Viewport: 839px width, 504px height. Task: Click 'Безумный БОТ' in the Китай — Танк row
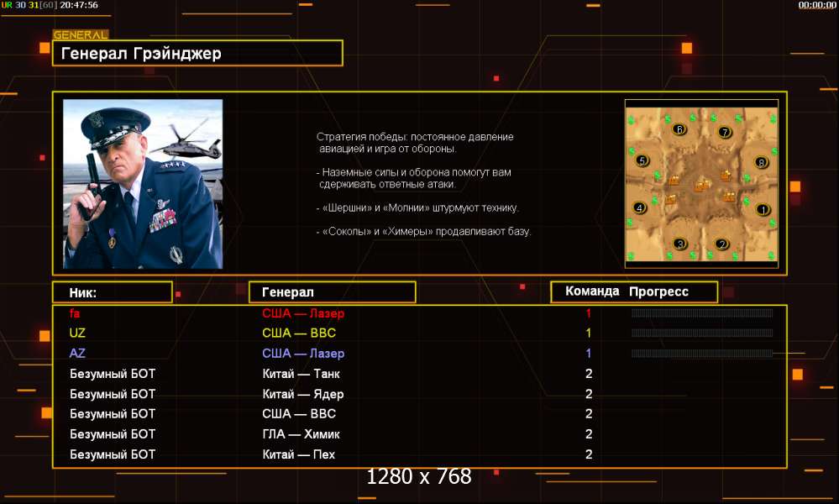point(113,374)
